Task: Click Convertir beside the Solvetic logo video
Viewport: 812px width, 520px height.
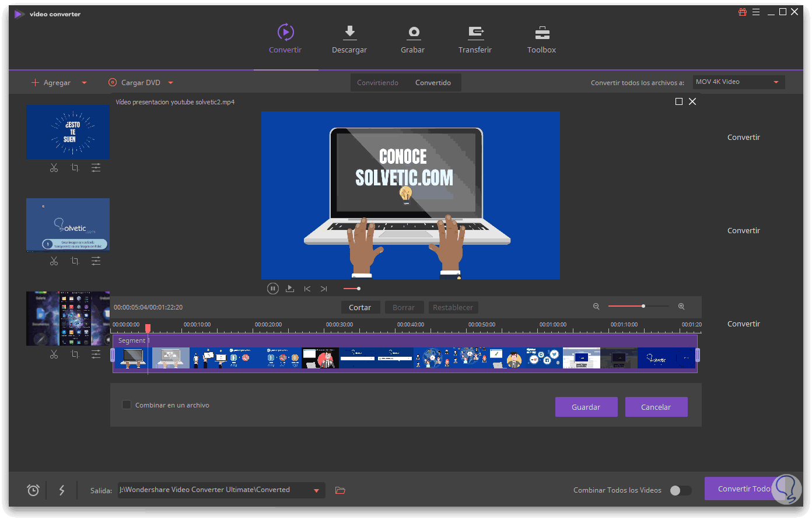Action: tap(744, 231)
